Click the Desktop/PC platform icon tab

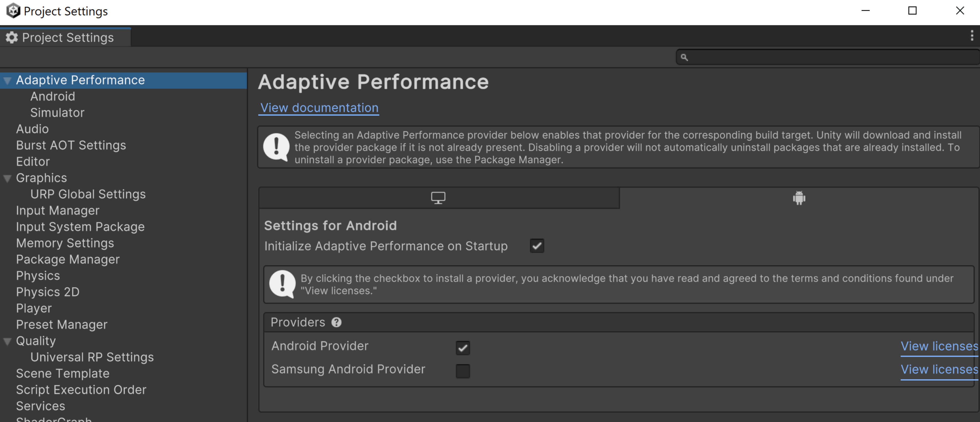(437, 198)
